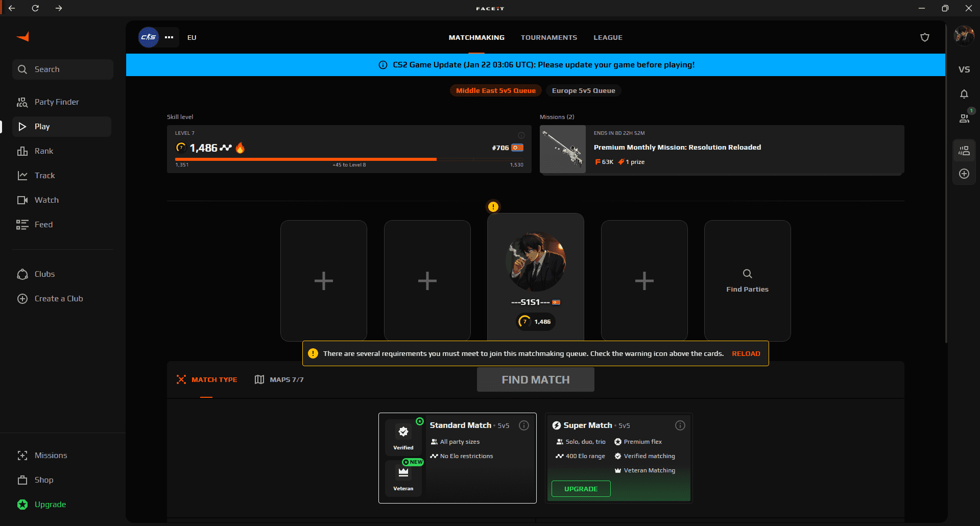Screen dimensions: 980x526
Task: Switch to the Europe 5v5 Queue
Action: coord(583,90)
